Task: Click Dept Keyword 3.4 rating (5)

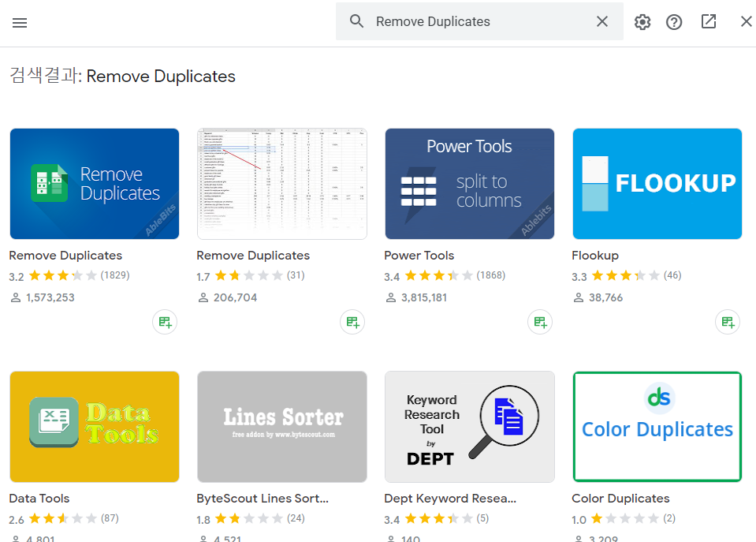Action: (437, 519)
